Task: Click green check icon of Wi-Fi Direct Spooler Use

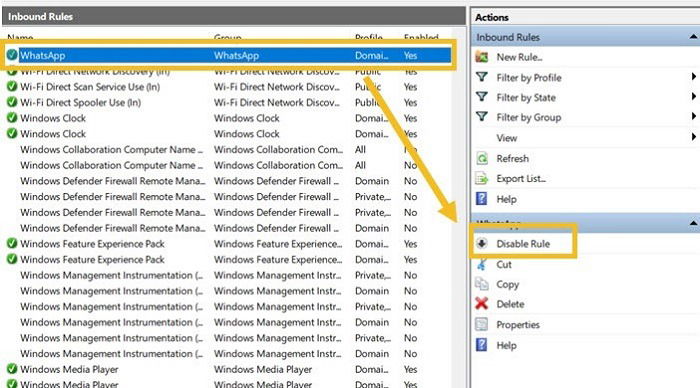Action: coord(12,102)
